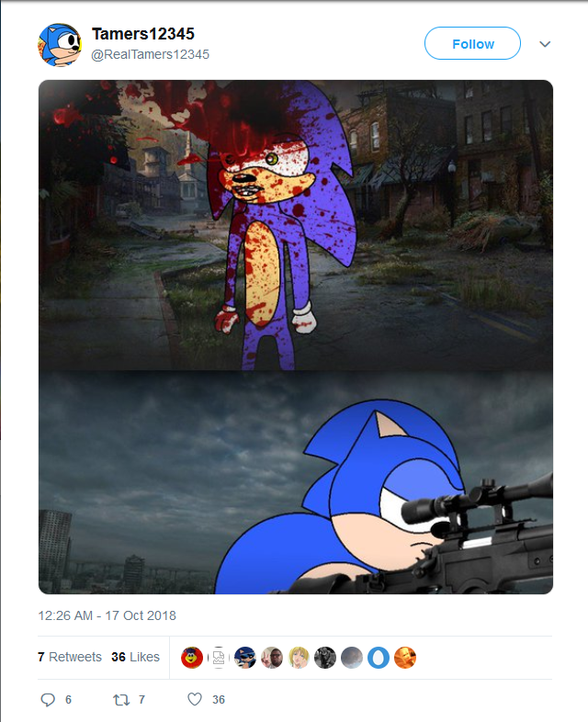Open the Tamers12345 display name link
Viewport: 588px width, 722px height.
point(143,35)
